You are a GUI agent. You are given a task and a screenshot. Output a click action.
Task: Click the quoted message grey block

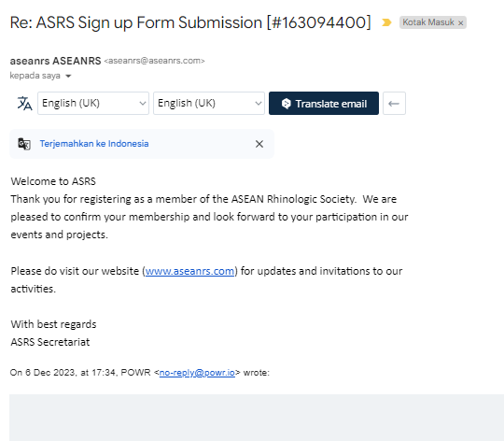tap(257, 418)
